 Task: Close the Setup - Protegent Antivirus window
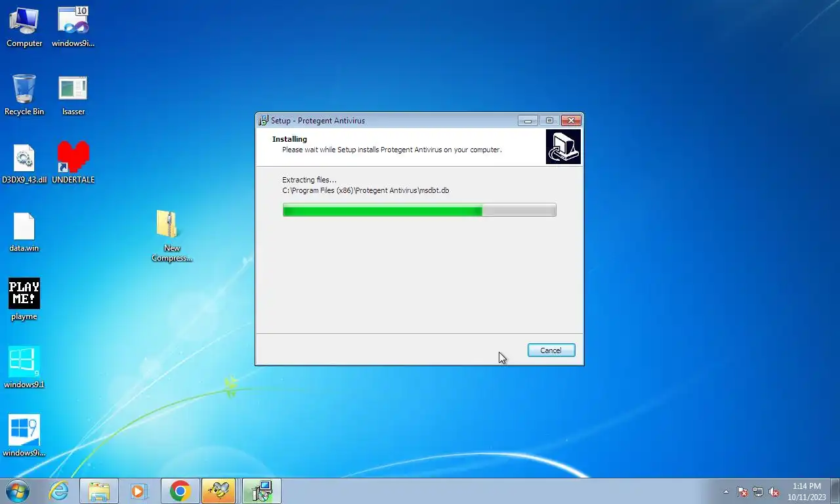click(x=572, y=121)
